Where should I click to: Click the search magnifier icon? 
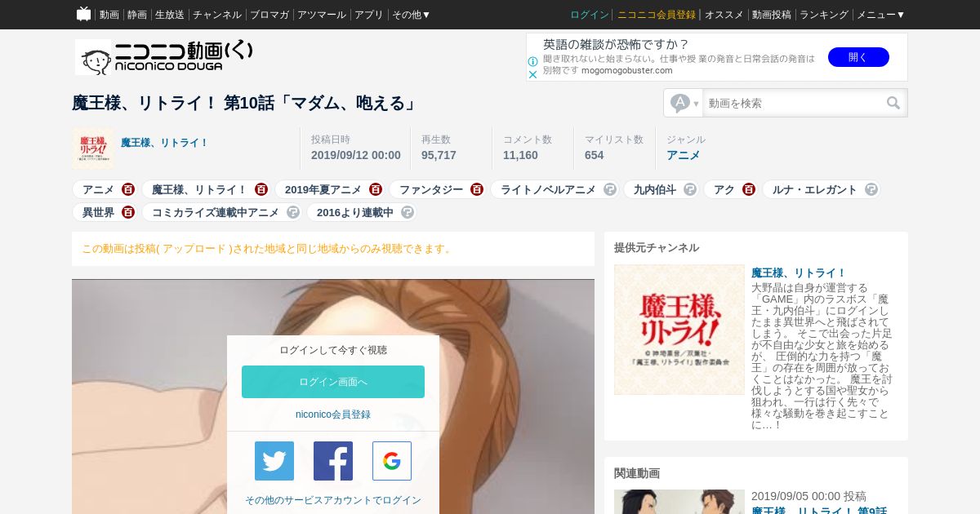click(893, 103)
